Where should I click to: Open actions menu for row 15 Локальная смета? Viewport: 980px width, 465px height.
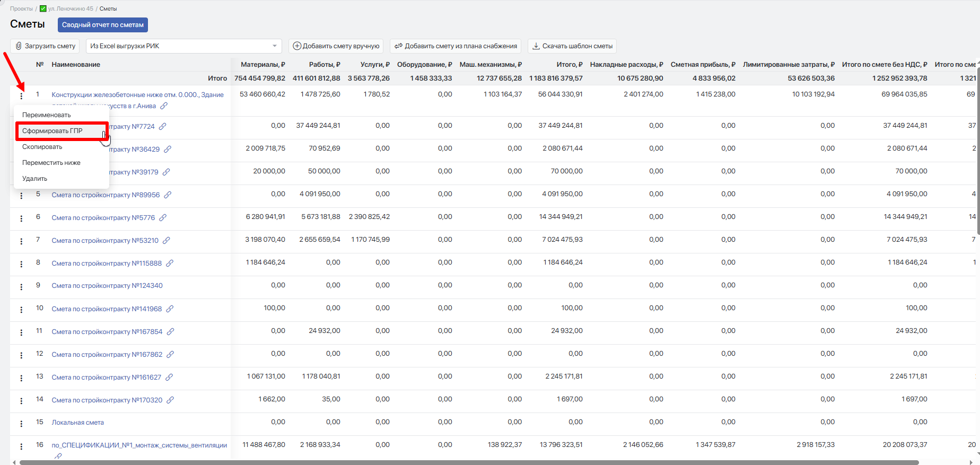[21, 424]
